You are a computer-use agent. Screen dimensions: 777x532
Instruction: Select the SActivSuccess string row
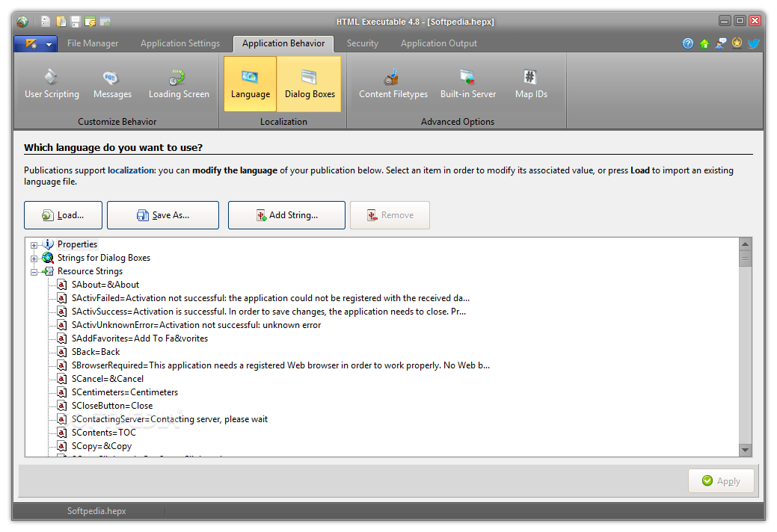pos(268,312)
